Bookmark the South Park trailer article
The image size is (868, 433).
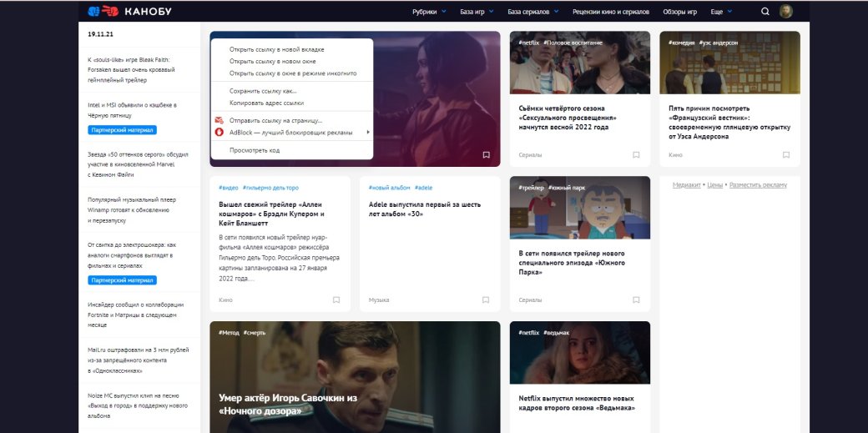pyautogui.click(x=636, y=300)
